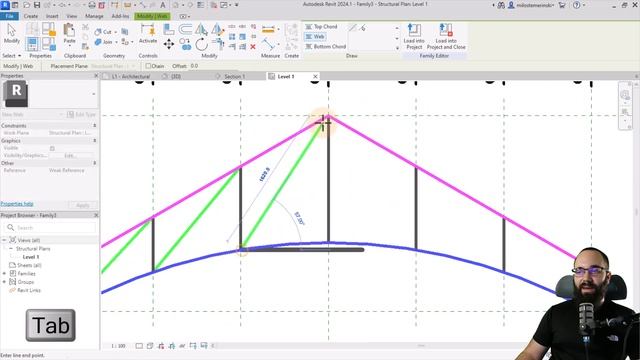Viewport: 640px width, 360px height.
Task: Open the File menu
Action: click(x=9, y=16)
